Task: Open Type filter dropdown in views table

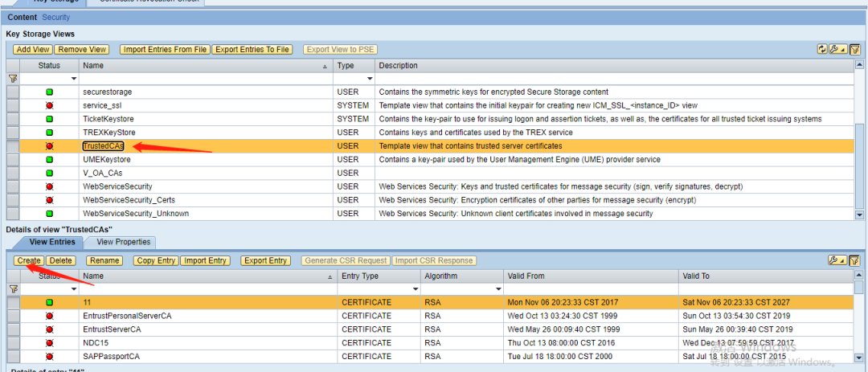Action: click(x=370, y=80)
